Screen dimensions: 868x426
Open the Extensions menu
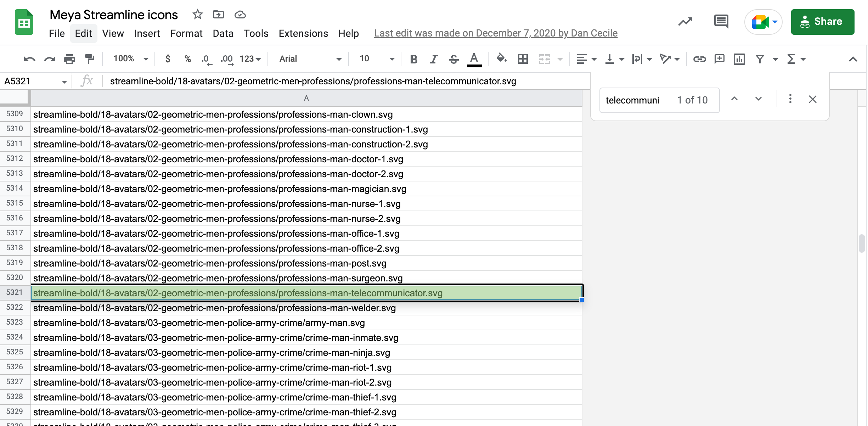pyautogui.click(x=303, y=33)
